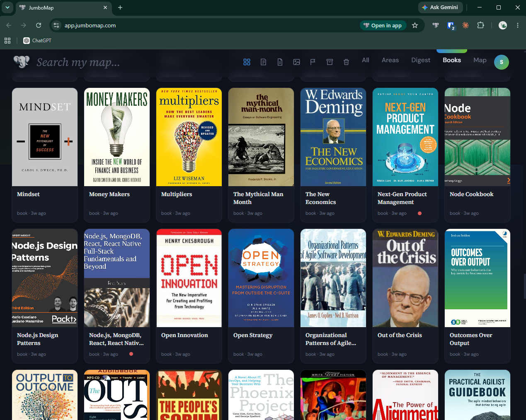The image size is (526, 420).
Task: Click the blue shield extension with badge
Action: pos(451,26)
